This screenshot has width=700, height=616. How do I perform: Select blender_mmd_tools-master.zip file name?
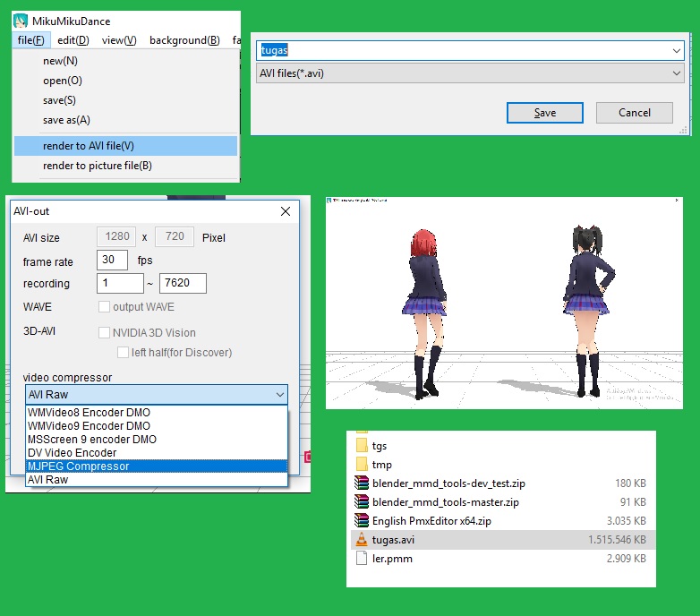click(445, 501)
